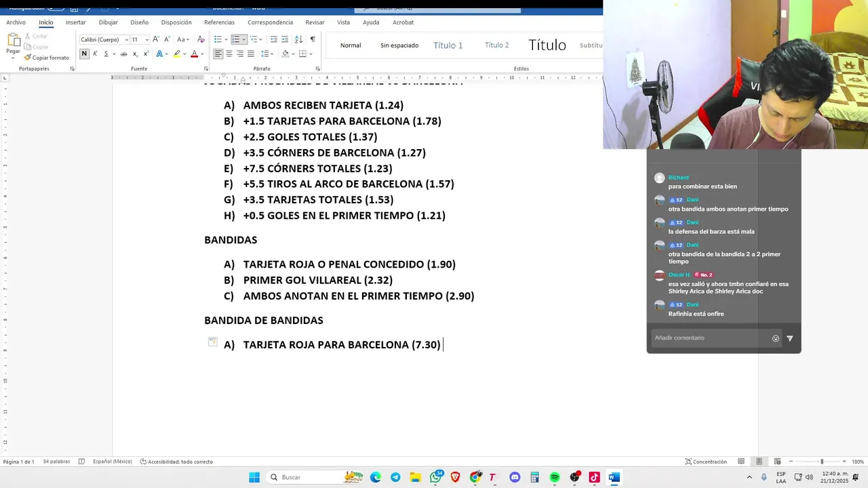The width and height of the screenshot is (868, 488).
Task: Click Copiar formato painter
Action: pos(47,58)
